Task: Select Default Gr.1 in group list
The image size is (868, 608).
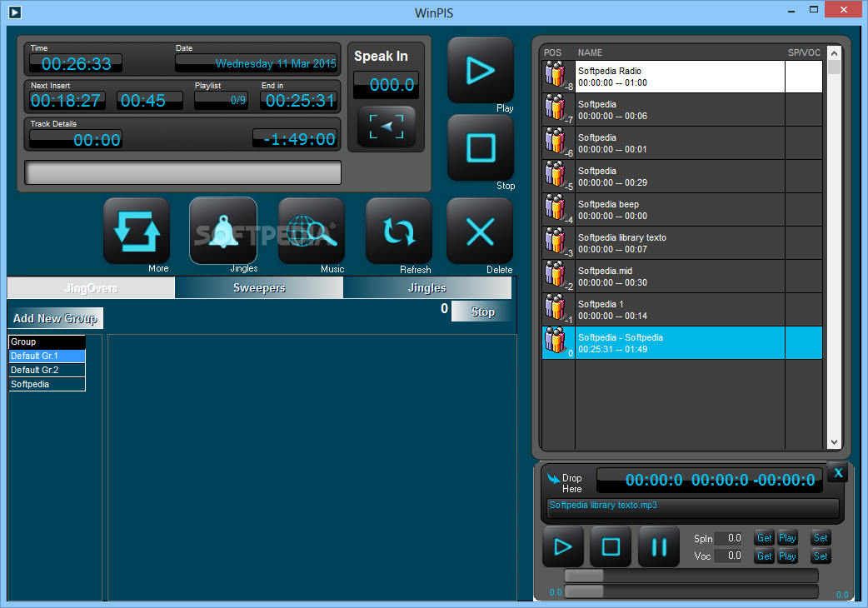Action: click(x=47, y=356)
